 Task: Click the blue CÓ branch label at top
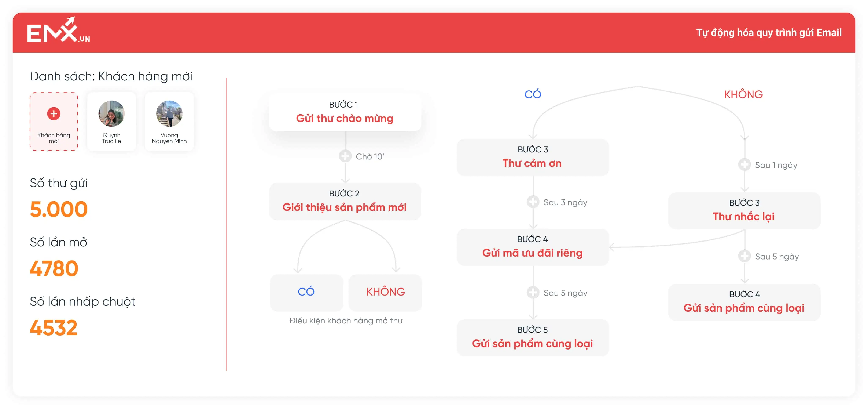click(x=533, y=94)
